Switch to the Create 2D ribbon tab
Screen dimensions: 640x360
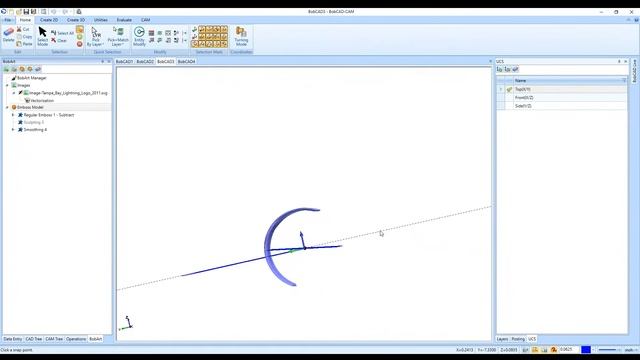click(x=49, y=20)
